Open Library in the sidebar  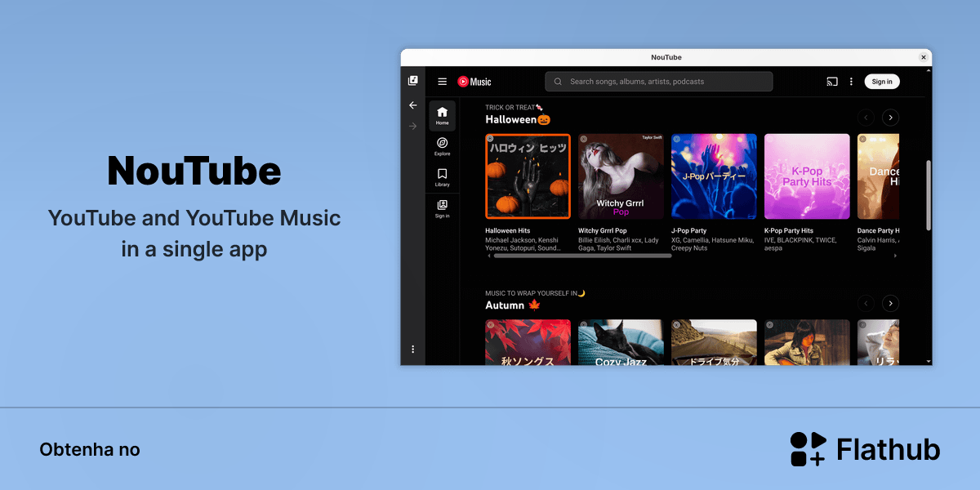click(442, 178)
